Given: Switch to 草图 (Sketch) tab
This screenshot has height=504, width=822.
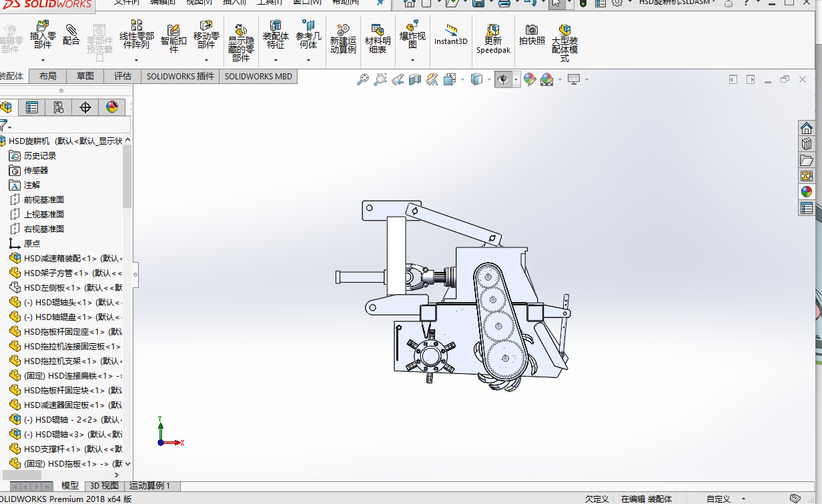Looking at the screenshot, I should point(85,76).
